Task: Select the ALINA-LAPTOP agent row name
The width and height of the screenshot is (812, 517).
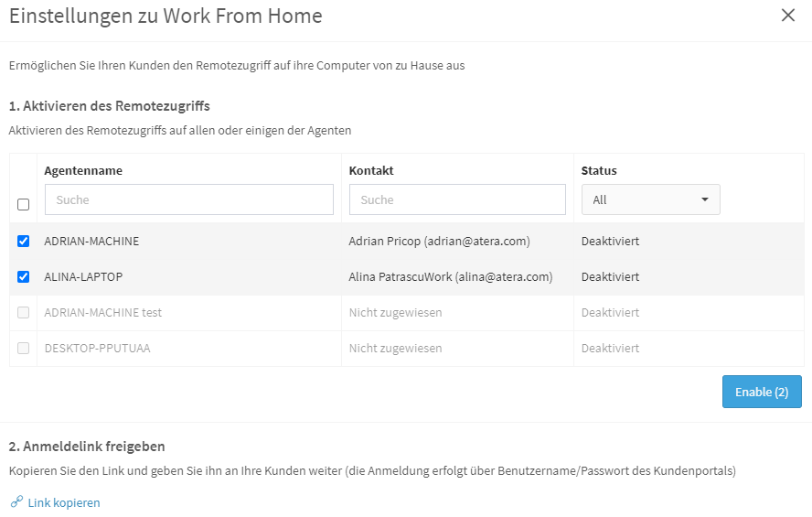Action: [x=83, y=276]
